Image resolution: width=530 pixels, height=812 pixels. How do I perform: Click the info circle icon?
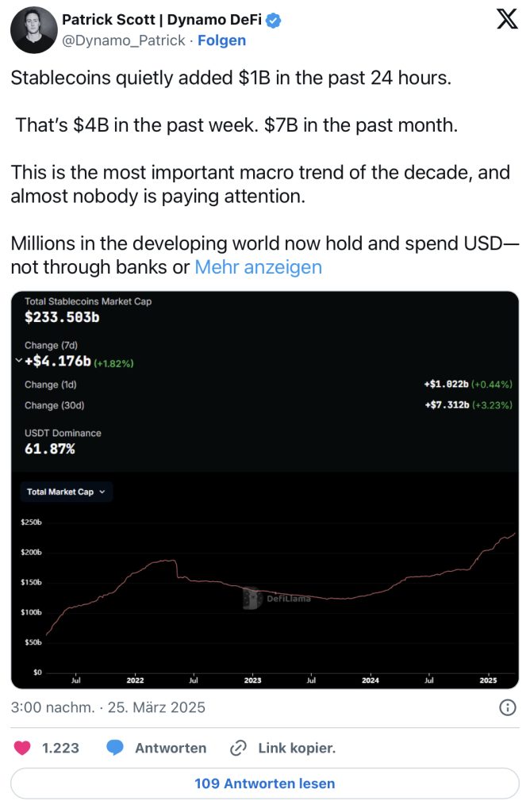506,707
